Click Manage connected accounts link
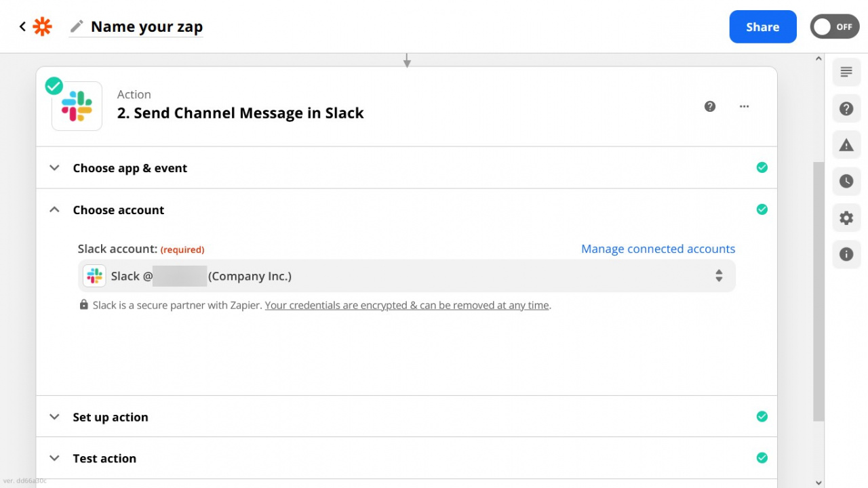Screen dimensions: 868x488 pyautogui.click(x=658, y=249)
